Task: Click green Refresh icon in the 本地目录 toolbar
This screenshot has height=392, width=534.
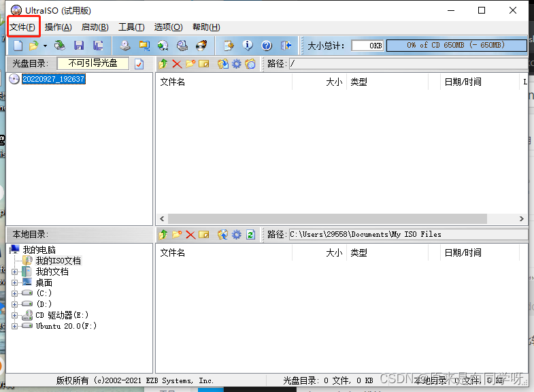Action: [x=250, y=234]
